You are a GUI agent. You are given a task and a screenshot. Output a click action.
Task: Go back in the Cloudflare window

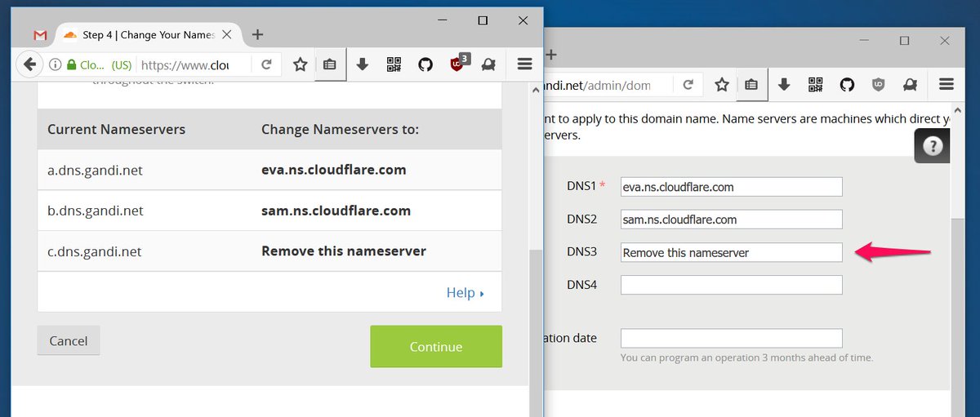pyautogui.click(x=29, y=64)
